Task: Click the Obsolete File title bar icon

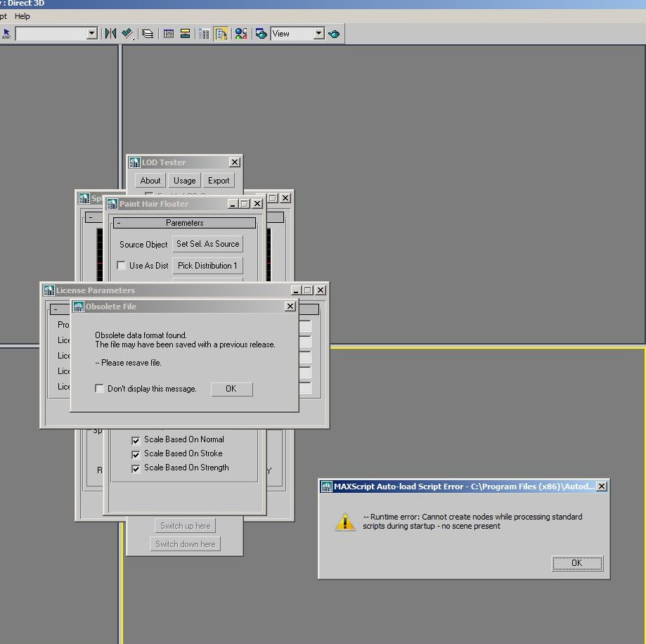Action: [x=78, y=307]
